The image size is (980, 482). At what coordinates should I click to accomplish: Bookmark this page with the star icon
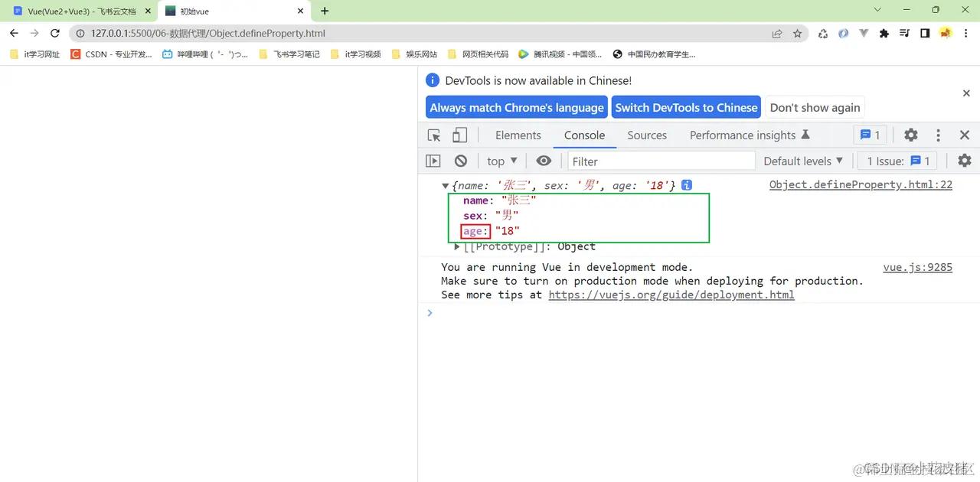point(798,34)
